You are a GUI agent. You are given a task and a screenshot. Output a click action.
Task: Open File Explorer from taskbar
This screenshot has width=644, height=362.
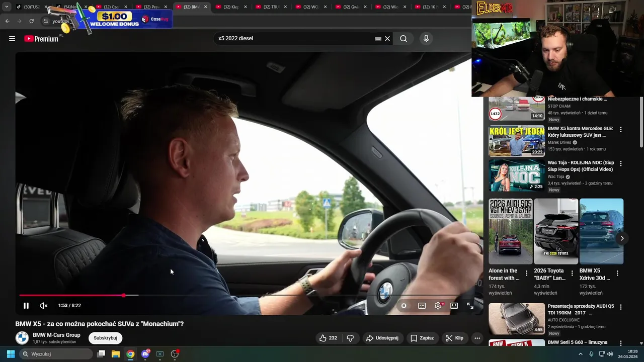(x=116, y=354)
